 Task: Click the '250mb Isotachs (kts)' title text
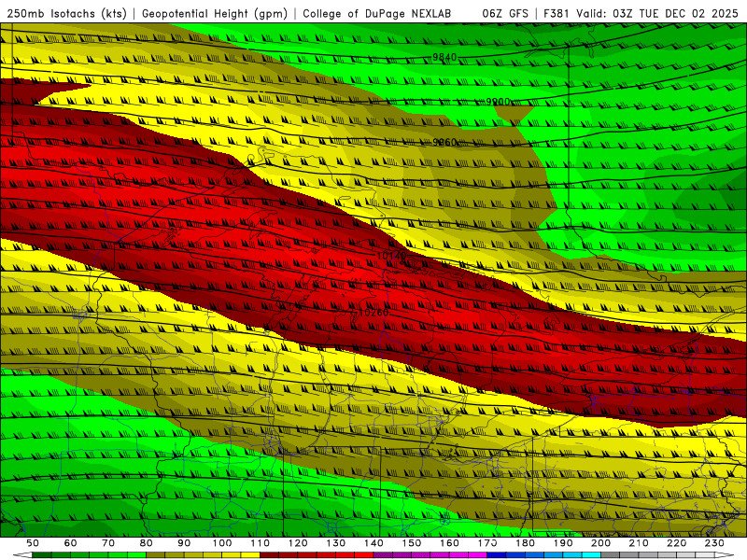(x=66, y=13)
